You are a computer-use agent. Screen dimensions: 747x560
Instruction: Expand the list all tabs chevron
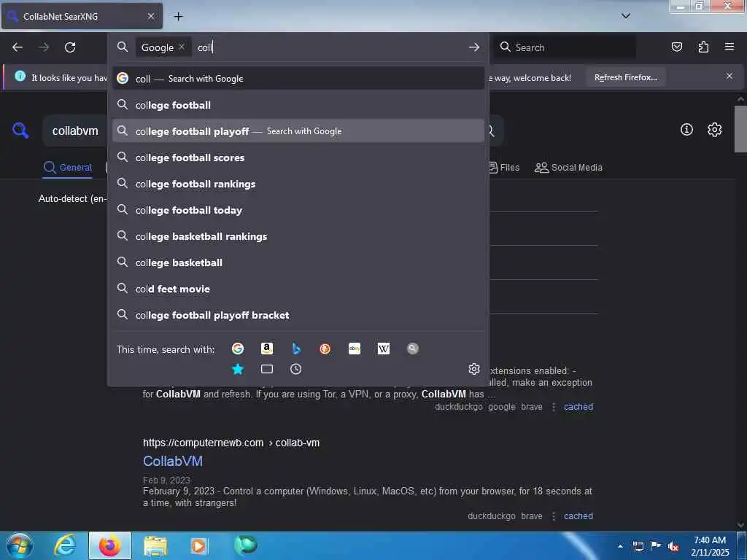626,16
